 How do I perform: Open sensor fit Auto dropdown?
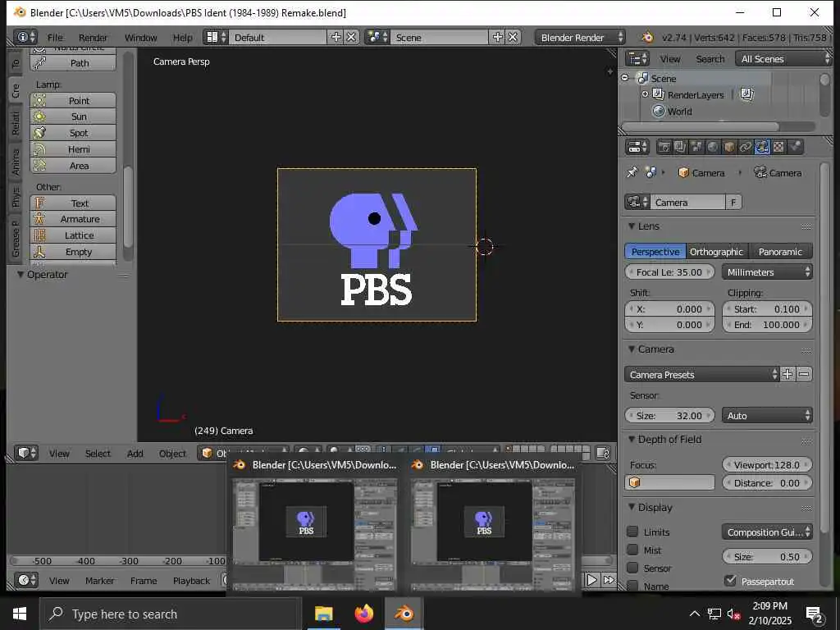click(767, 416)
